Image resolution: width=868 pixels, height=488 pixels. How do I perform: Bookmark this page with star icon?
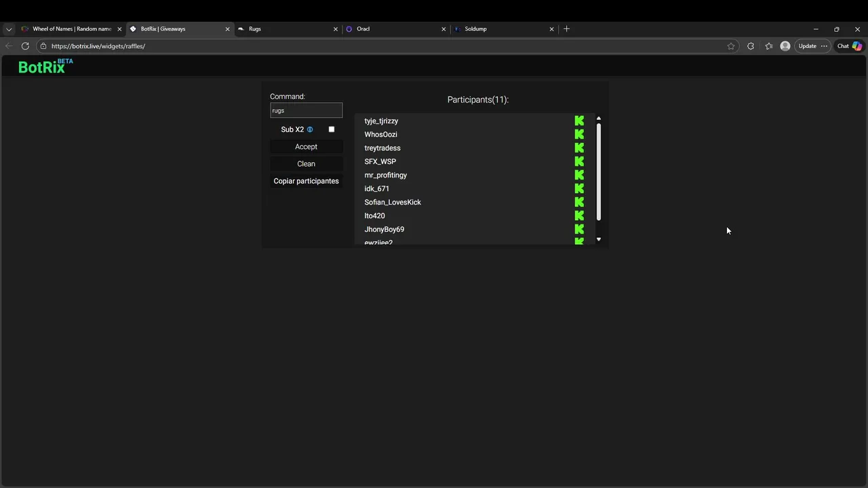pos(731,46)
